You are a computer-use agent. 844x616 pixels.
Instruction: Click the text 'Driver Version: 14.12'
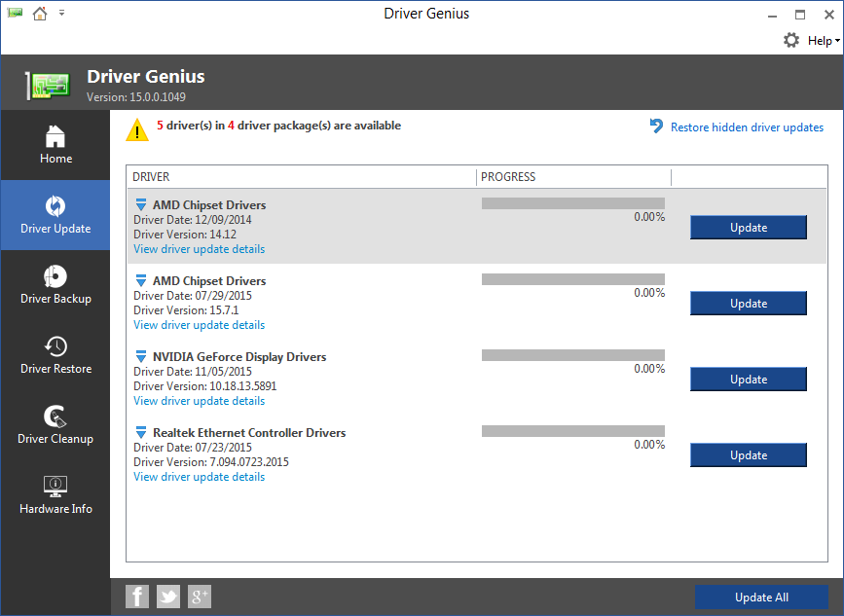(185, 234)
